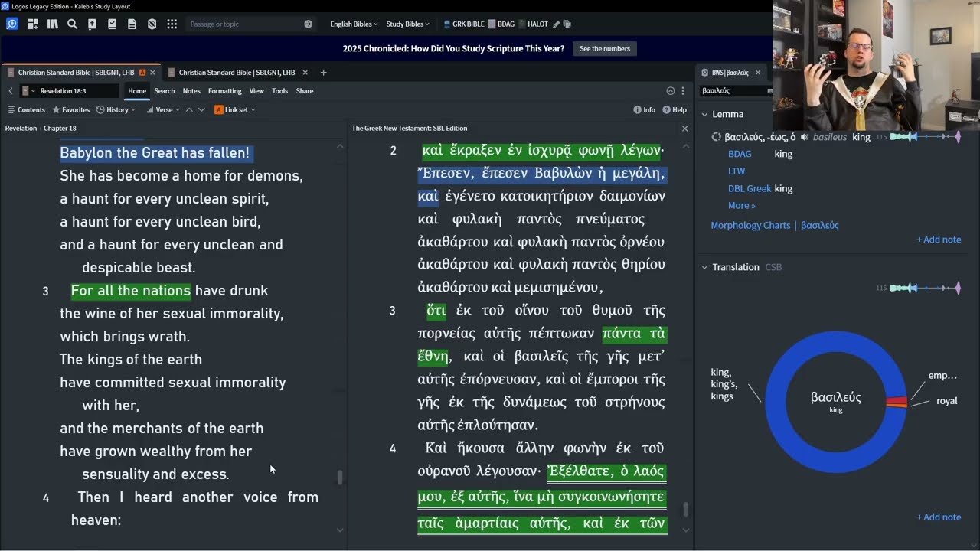Click Add note below the translation ring

pyautogui.click(x=939, y=517)
